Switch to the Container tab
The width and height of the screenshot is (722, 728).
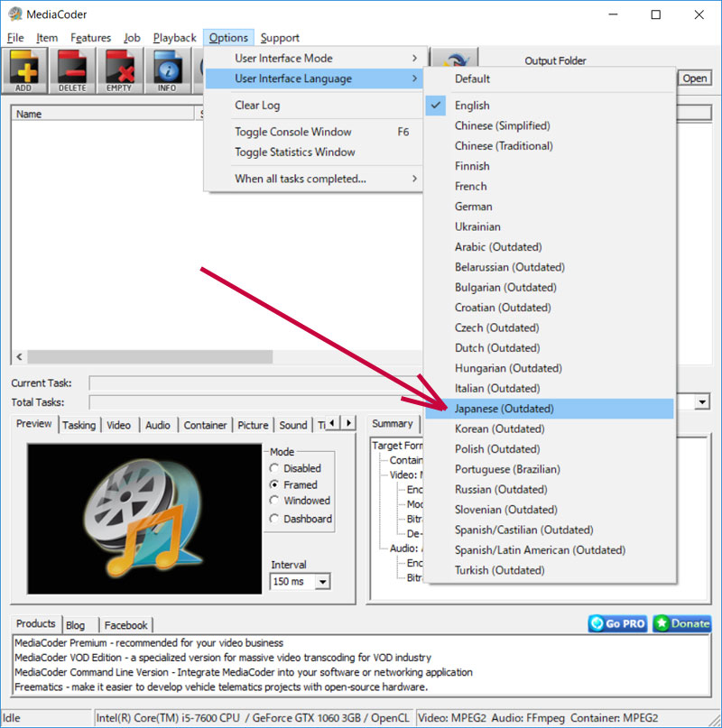tap(205, 425)
